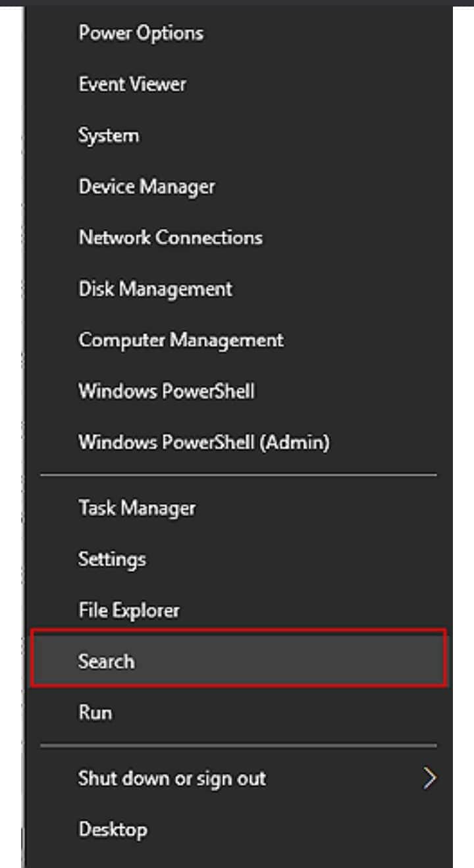Open Task Manager
The image size is (474, 868).
coord(137,508)
